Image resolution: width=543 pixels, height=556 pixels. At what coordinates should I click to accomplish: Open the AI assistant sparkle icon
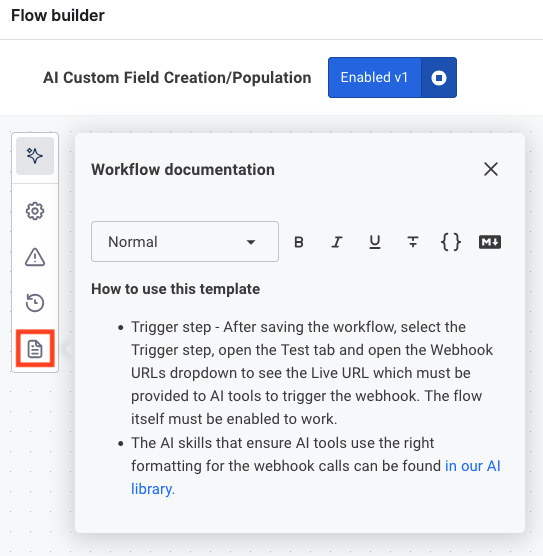click(x=35, y=156)
